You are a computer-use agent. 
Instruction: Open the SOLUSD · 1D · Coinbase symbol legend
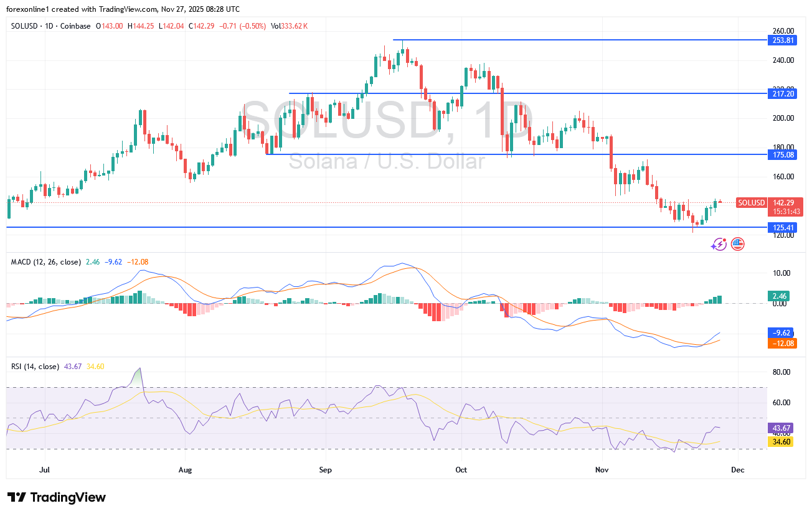[x=51, y=26]
